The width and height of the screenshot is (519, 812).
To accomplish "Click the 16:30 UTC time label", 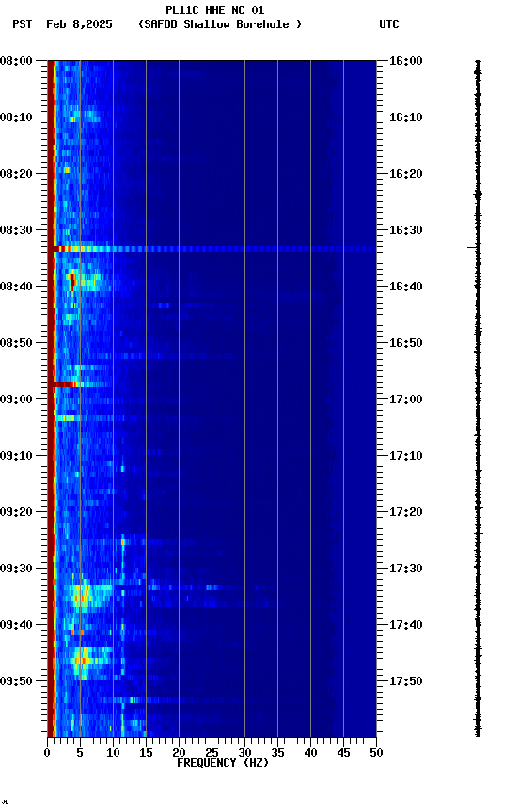I will (x=406, y=230).
